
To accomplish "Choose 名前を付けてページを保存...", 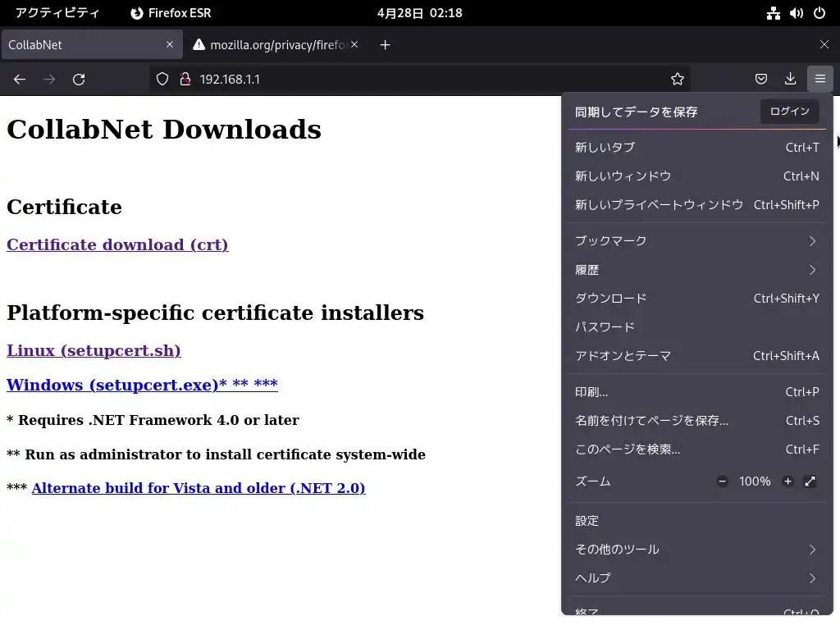I will pos(696,421).
